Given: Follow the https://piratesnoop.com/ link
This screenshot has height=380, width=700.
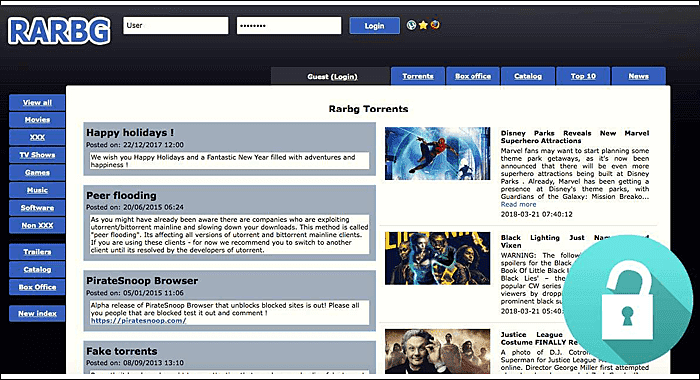Looking at the screenshot, I should click(138, 321).
